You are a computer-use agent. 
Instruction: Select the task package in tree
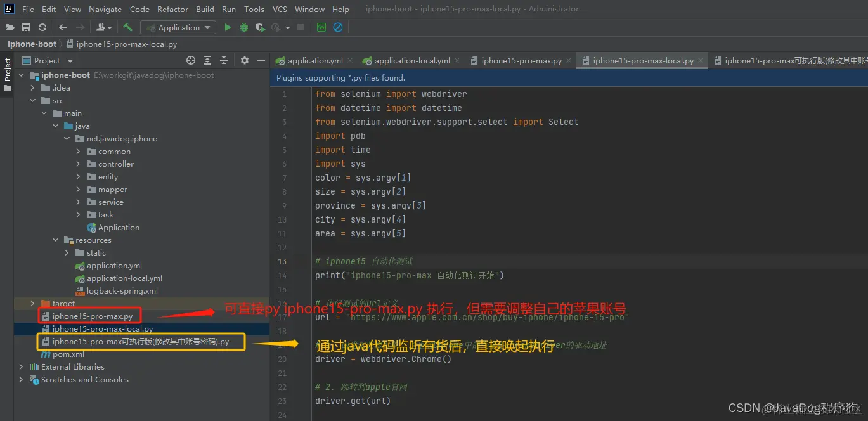coord(106,215)
